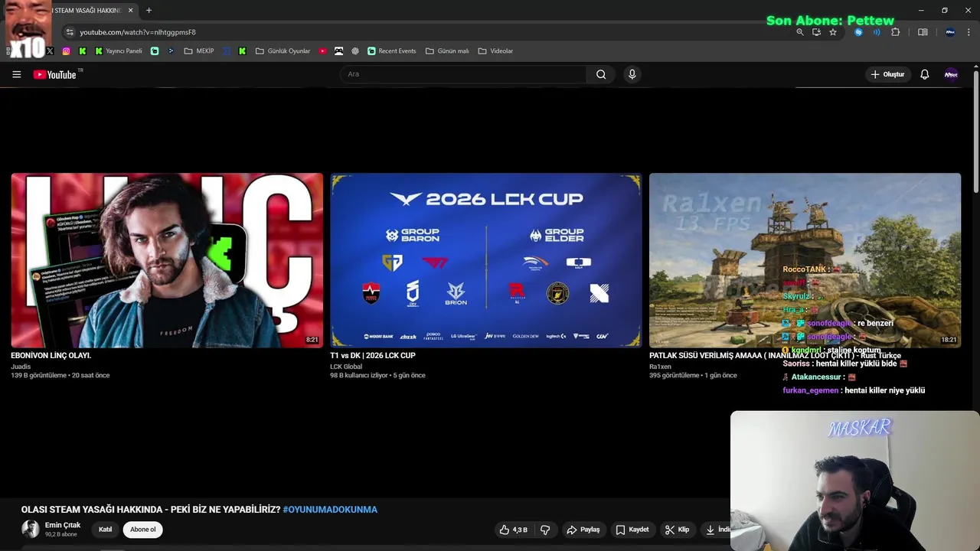
Task: Open the YouTube hamburger guide menu
Action: pyautogui.click(x=16, y=74)
